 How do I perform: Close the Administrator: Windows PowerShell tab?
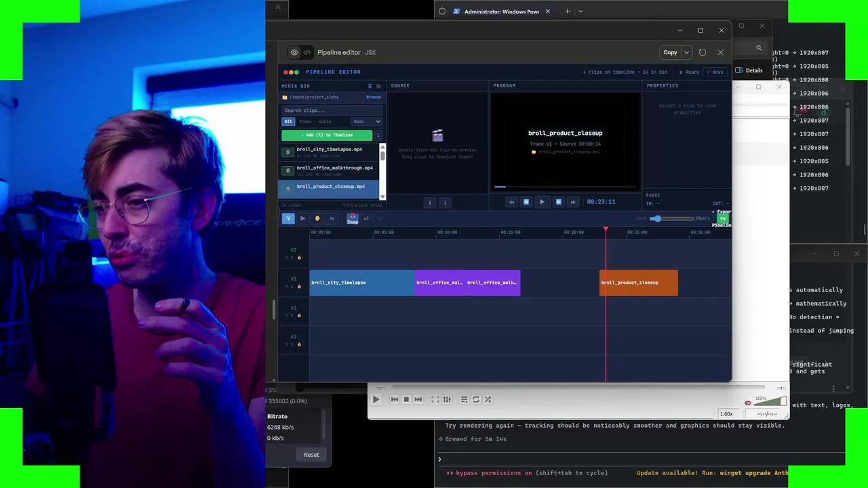coord(547,11)
